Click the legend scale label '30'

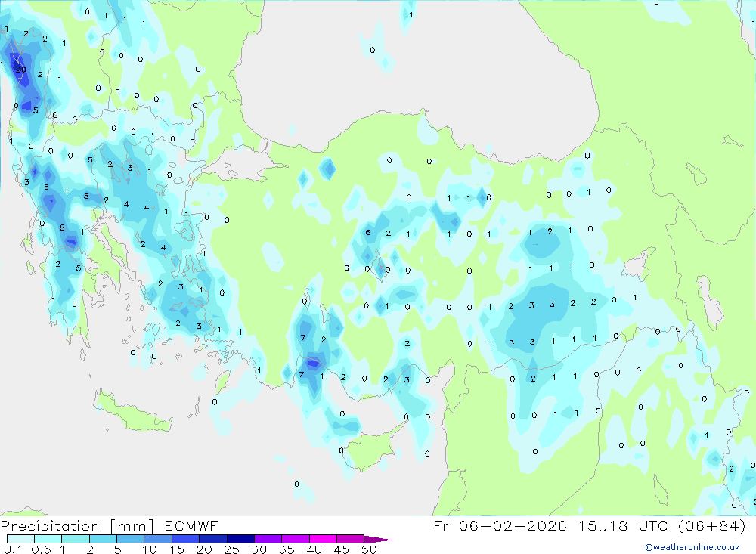point(259,549)
